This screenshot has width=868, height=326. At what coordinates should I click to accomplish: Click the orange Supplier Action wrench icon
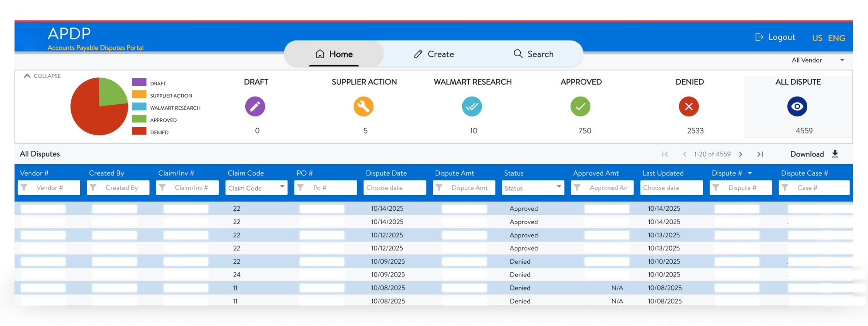click(363, 106)
